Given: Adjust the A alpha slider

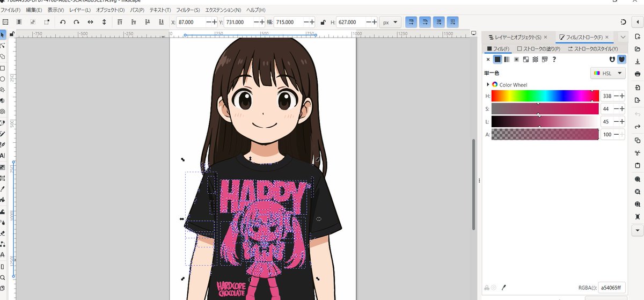Looking at the screenshot, I should (x=545, y=134).
